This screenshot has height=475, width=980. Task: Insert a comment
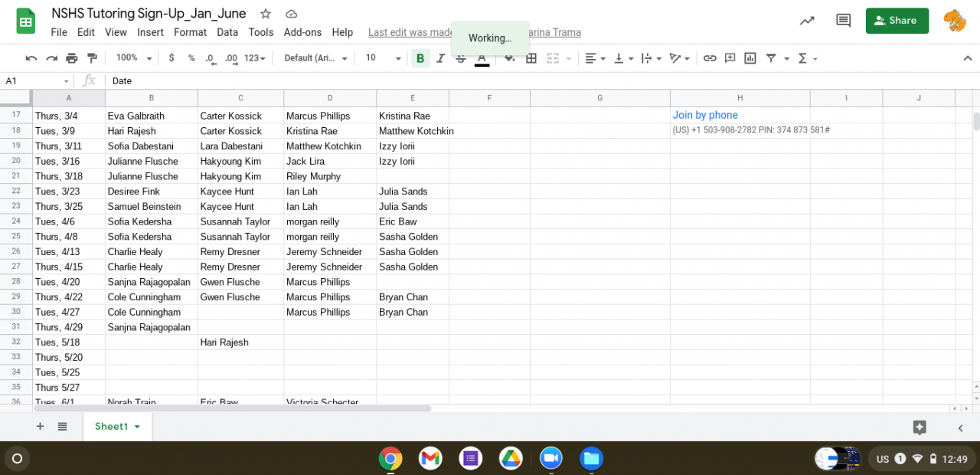point(730,58)
